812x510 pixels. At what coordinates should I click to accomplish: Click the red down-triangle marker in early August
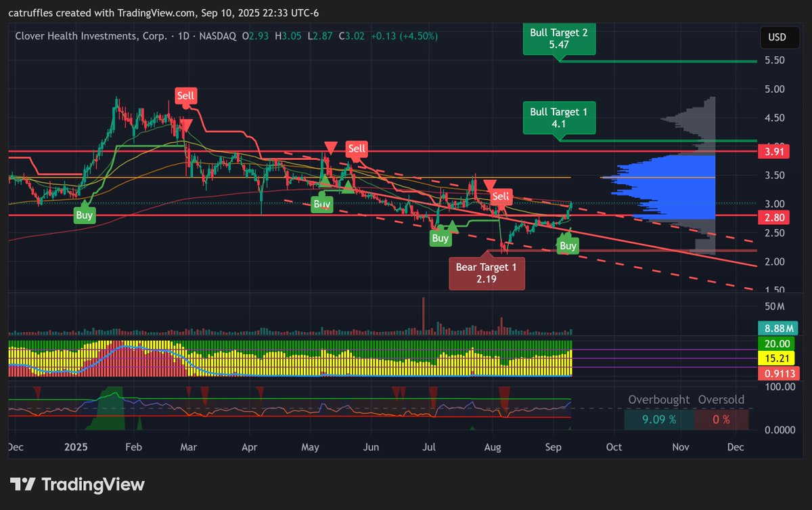(x=490, y=185)
